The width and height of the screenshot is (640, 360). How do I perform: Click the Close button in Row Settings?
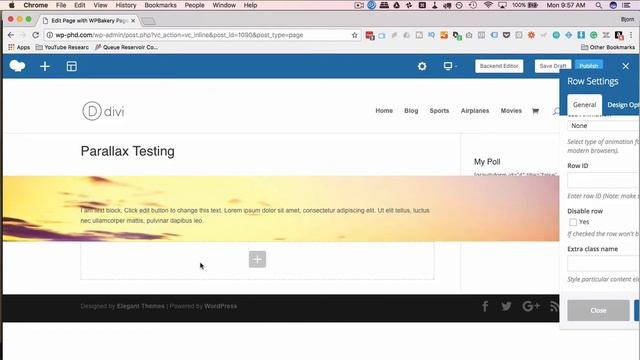click(598, 310)
